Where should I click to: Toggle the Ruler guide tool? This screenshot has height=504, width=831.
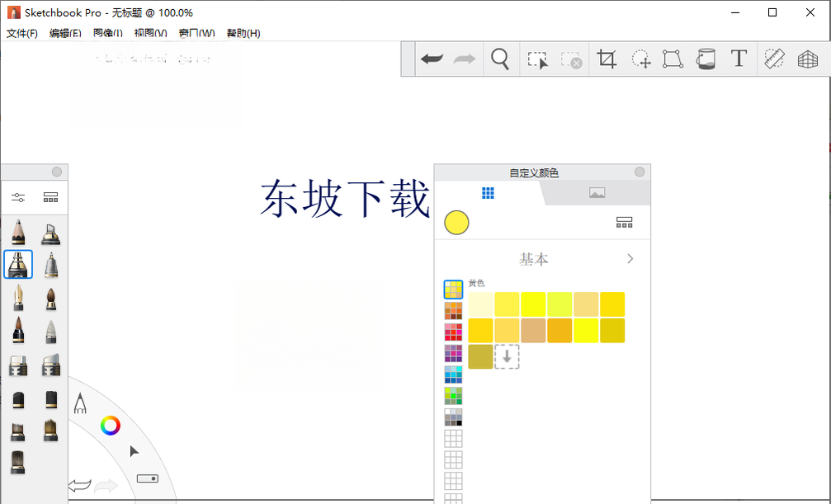click(x=774, y=59)
